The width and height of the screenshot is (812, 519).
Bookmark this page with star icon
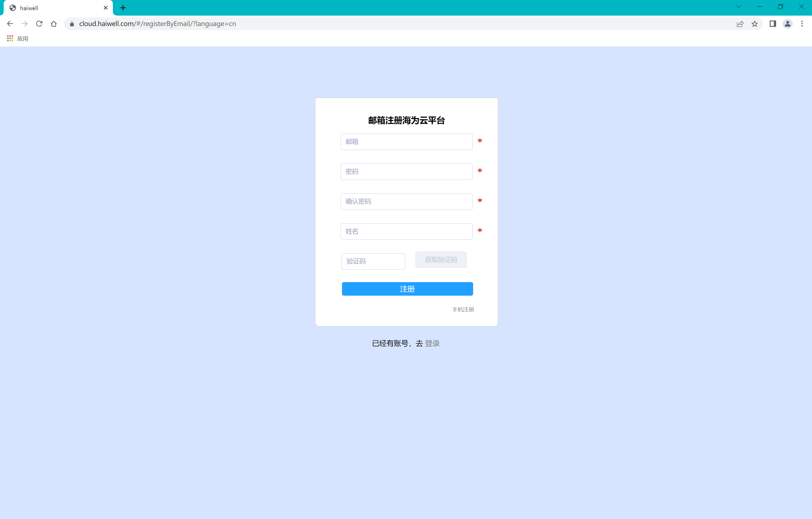point(755,24)
